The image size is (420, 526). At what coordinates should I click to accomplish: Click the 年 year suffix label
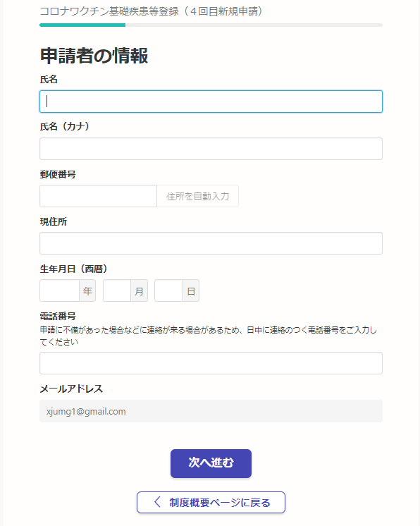[87, 290]
